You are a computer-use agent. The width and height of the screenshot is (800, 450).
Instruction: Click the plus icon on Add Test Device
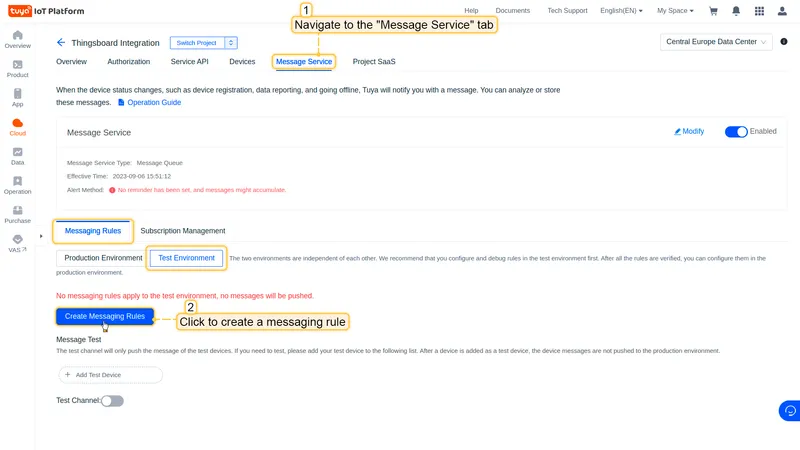[x=67, y=374]
